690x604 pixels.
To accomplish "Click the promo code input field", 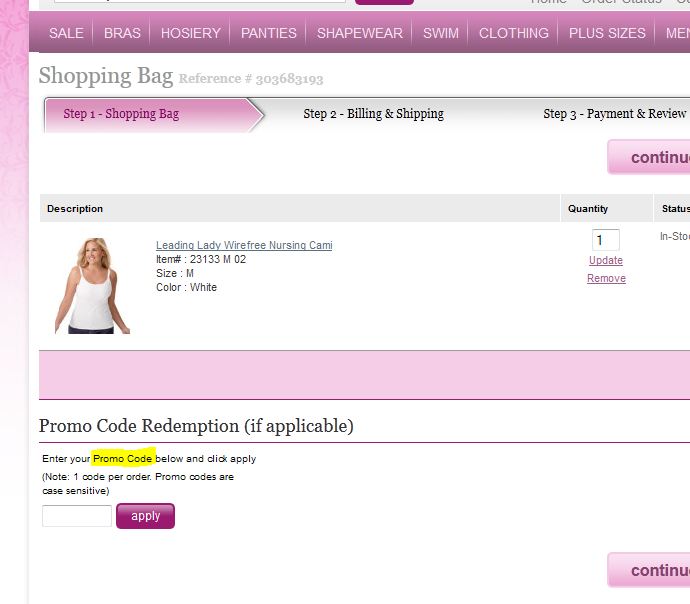I will click(77, 516).
